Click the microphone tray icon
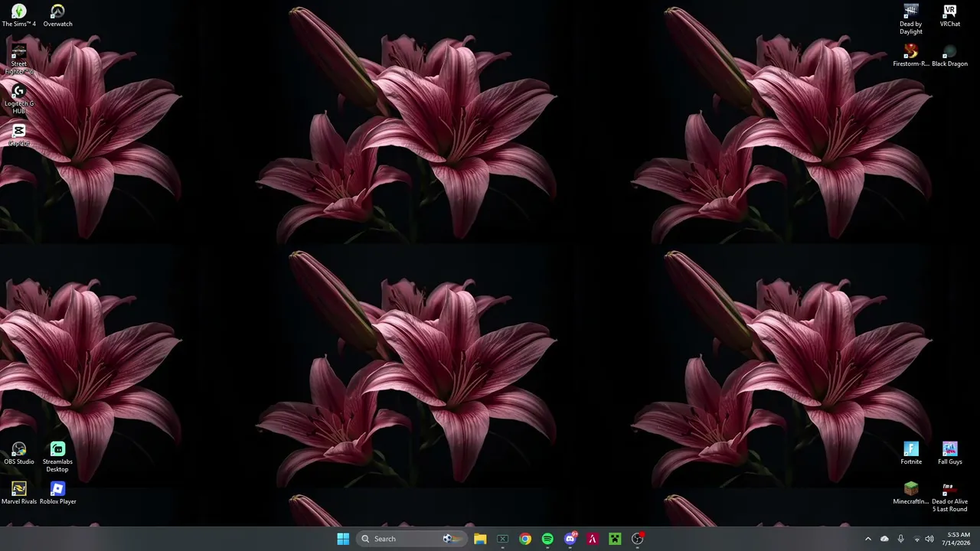The image size is (980, 551). pyautogui.click(x=900, y=539)
